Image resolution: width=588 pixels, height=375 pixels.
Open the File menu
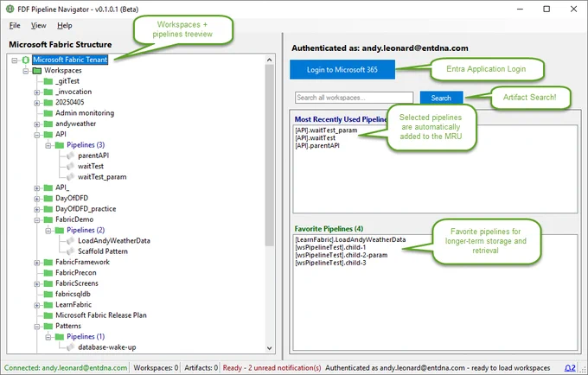click(x=15, y=25)
